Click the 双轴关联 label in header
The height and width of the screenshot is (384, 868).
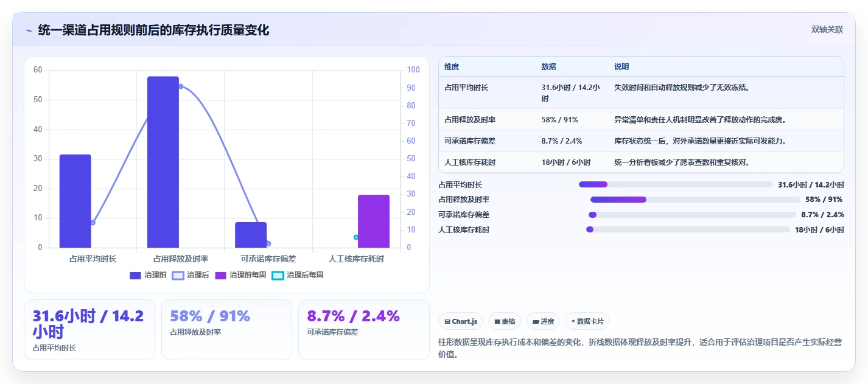point(827,30)
